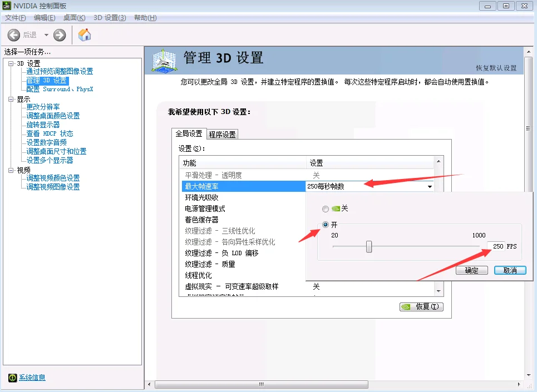This screenshot has width=537, height=392.
Task: Click the 250 FPS input field
Action: point(496,246)
